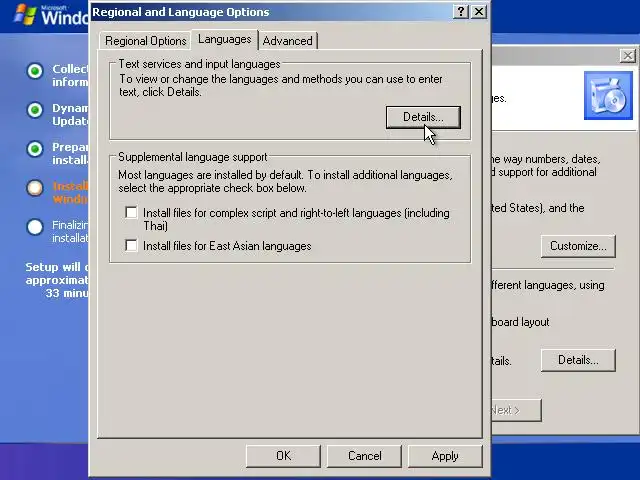640x480 pixels.
Task: Switch to the Regional Options tab
Action: pyautogui.click(x=145, y=41)
